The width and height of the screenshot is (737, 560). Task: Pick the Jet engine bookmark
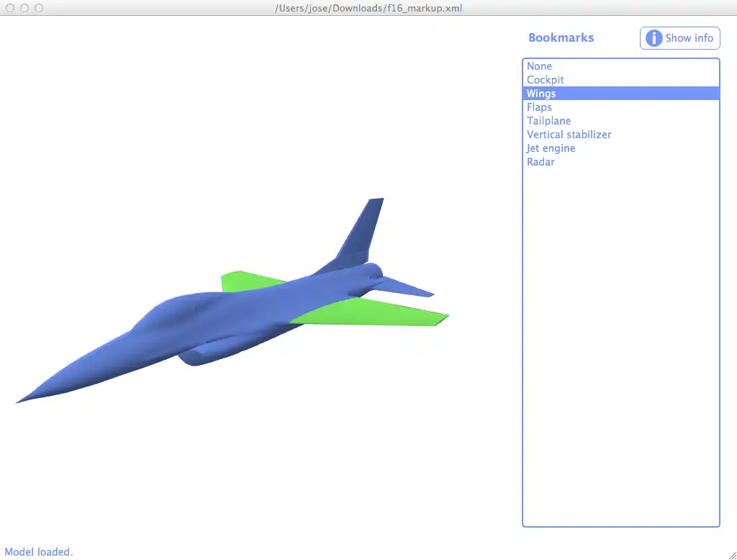click(x=621, y=148)
